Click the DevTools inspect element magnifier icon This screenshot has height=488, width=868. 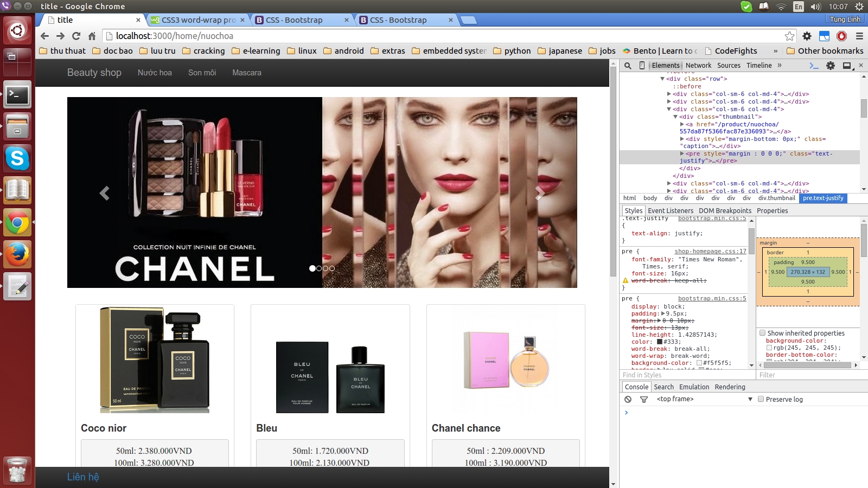point(628,66)
